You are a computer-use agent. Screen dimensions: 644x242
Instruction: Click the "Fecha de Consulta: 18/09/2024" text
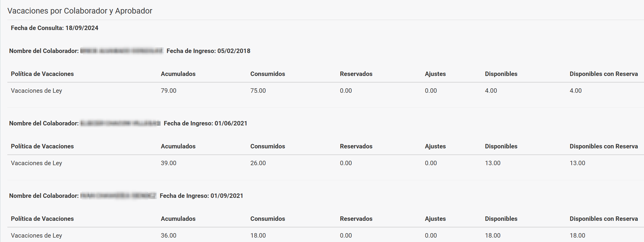coord(54,28)
